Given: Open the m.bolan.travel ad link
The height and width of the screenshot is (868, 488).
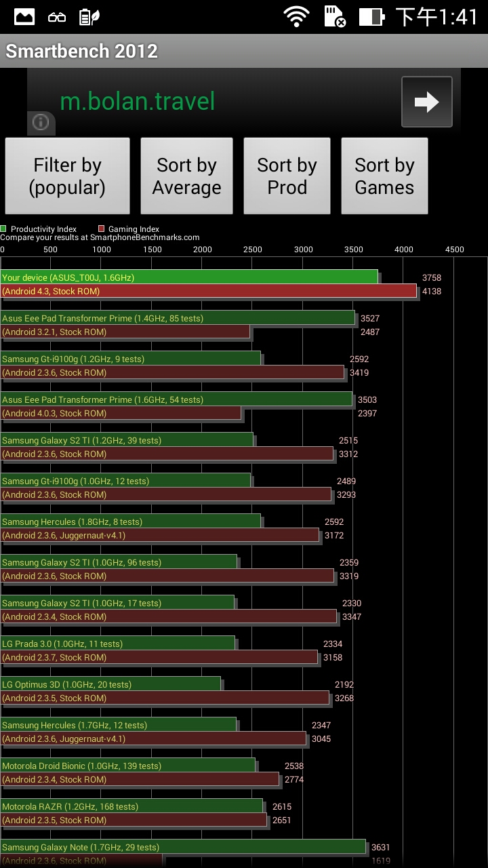Looking at the screenshot, I should point(138,102).
